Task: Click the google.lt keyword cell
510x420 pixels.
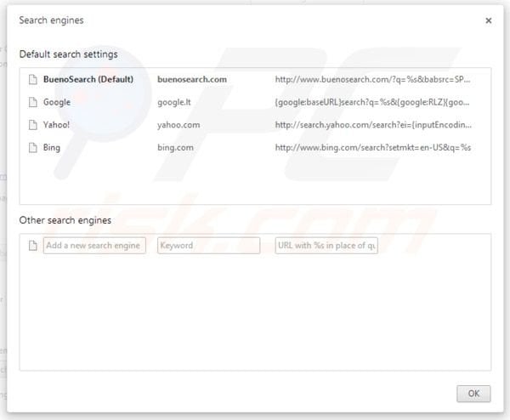Action: [x=174, y=103]
